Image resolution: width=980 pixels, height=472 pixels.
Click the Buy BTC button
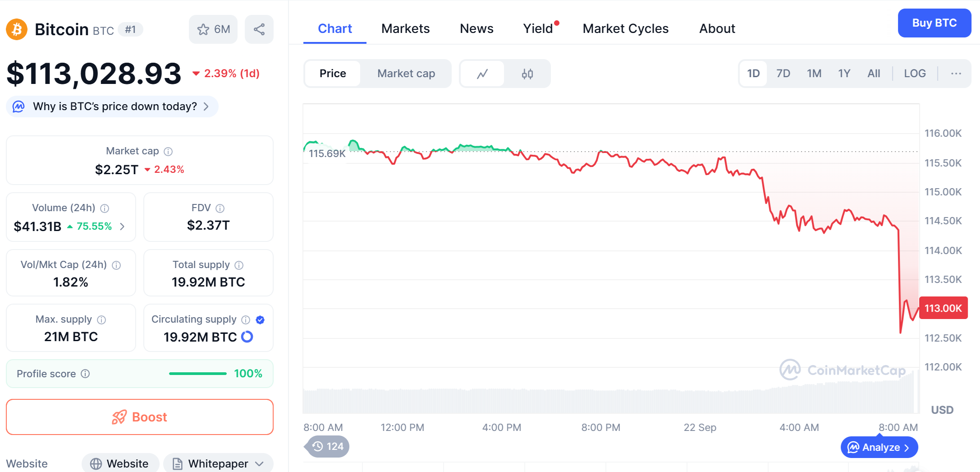(x=934, y=23)
